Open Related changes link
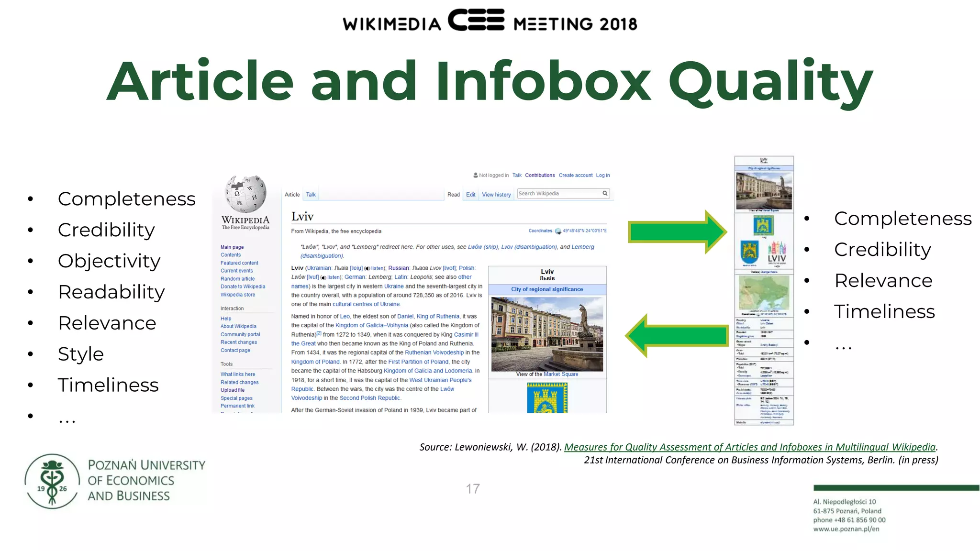980x551 pixels. click(x=240, y=382)
